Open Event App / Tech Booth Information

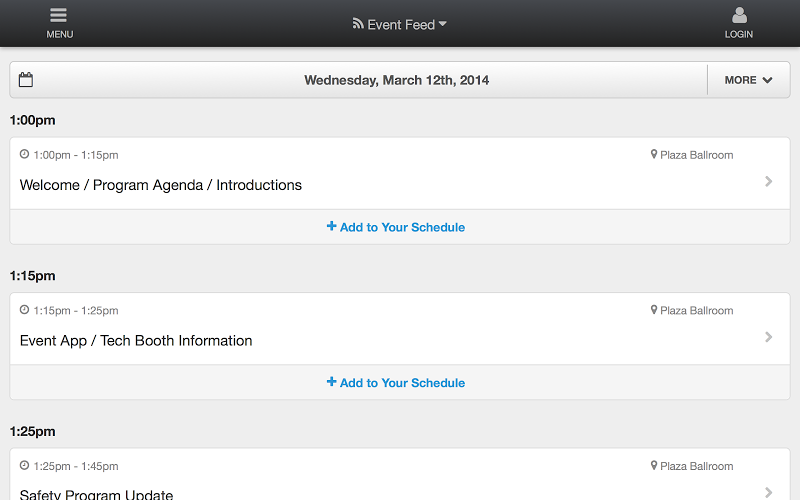tap(136, 340)
